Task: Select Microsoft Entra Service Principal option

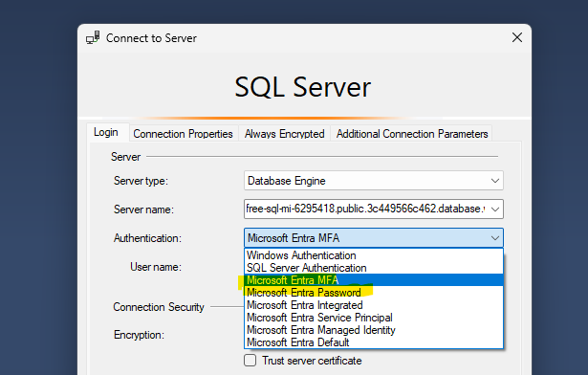Action: pyautogui.click(x=374, y=318)
